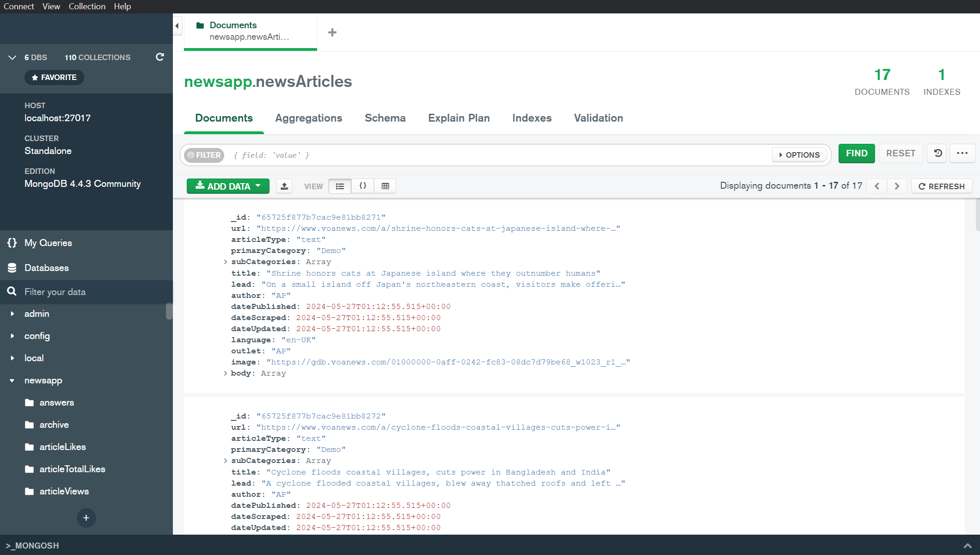
Task: Switch to table view
Action: [386, 186]
